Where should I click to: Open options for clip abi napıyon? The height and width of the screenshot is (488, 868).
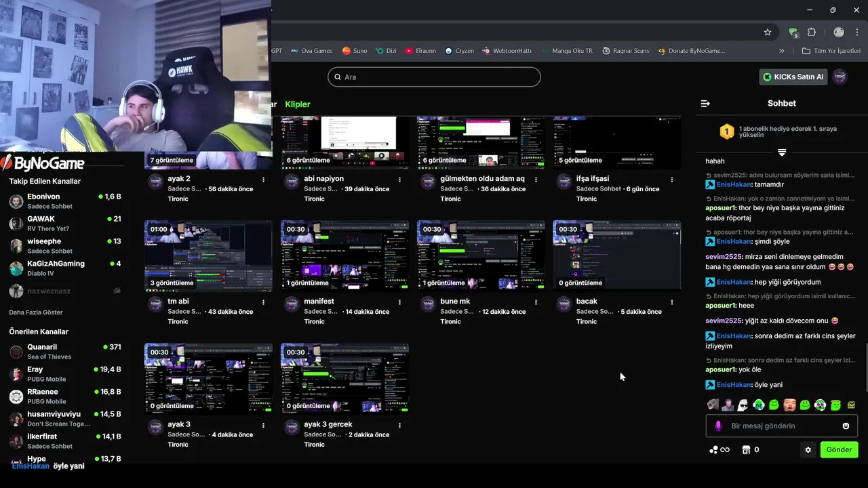(399, 180)
